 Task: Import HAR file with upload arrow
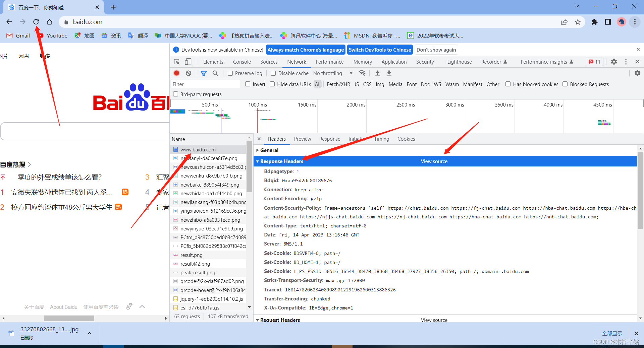coord(377,73)
